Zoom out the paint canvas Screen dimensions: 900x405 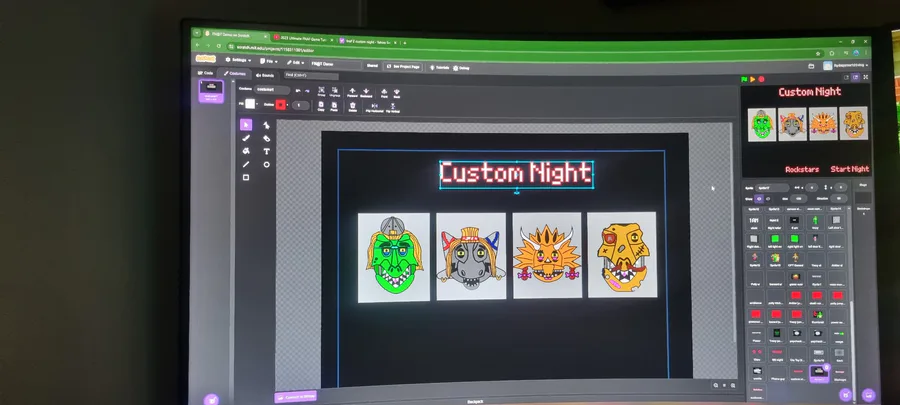[715, 385]
